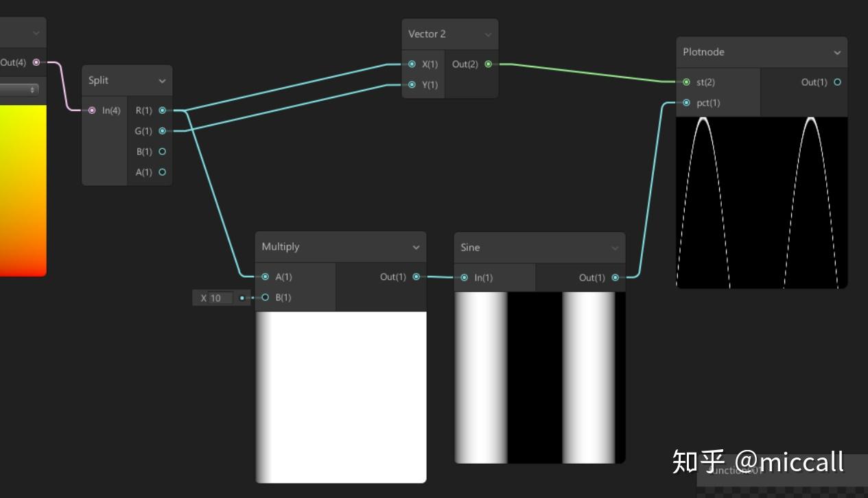Click the In(4) input port on Split node
The image size is (868, 498).
92,110
